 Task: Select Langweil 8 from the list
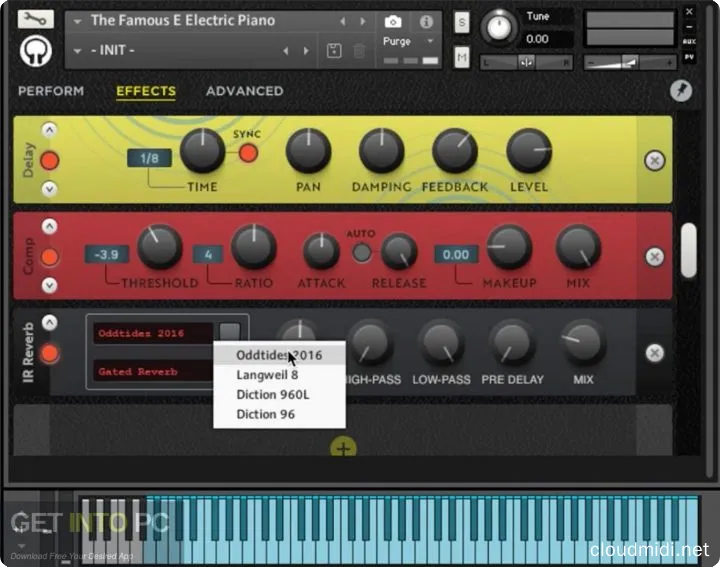pyautogui.click(x=267, y=375)
